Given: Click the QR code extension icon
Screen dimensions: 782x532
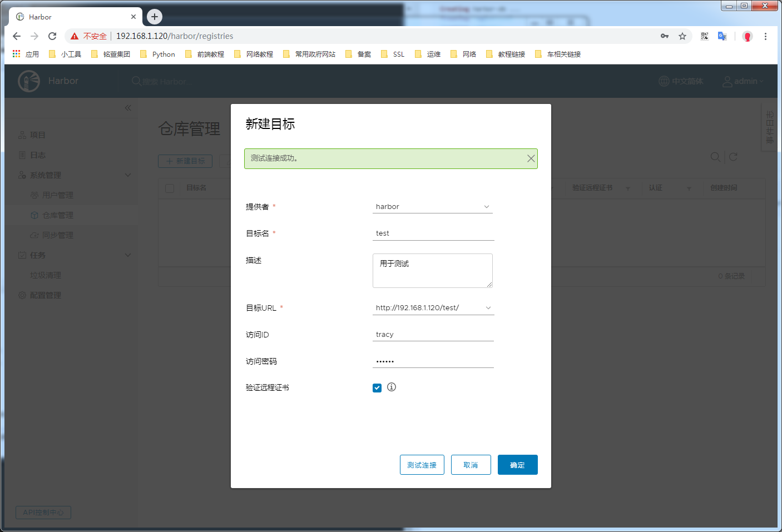Looking at the screenshot, I should coord(705,36).
